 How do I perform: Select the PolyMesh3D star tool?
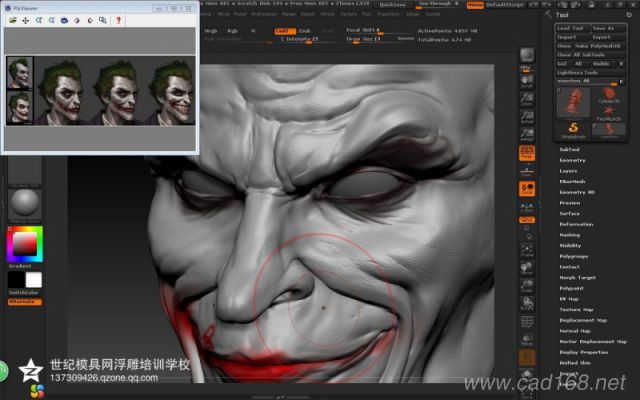(x=609, y=113)
